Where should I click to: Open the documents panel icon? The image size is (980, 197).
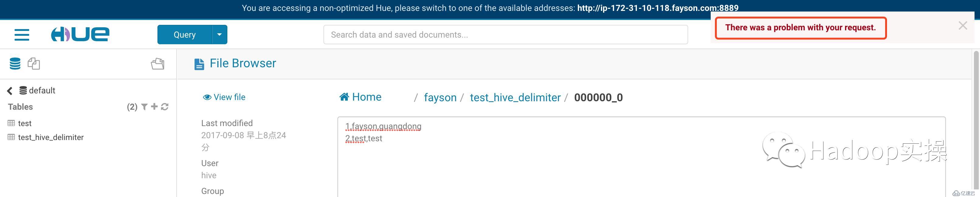[34, 64]
